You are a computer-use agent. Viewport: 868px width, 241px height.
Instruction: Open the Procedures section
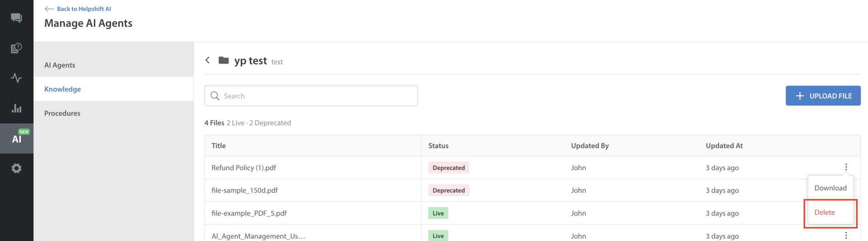coord(62,113)
